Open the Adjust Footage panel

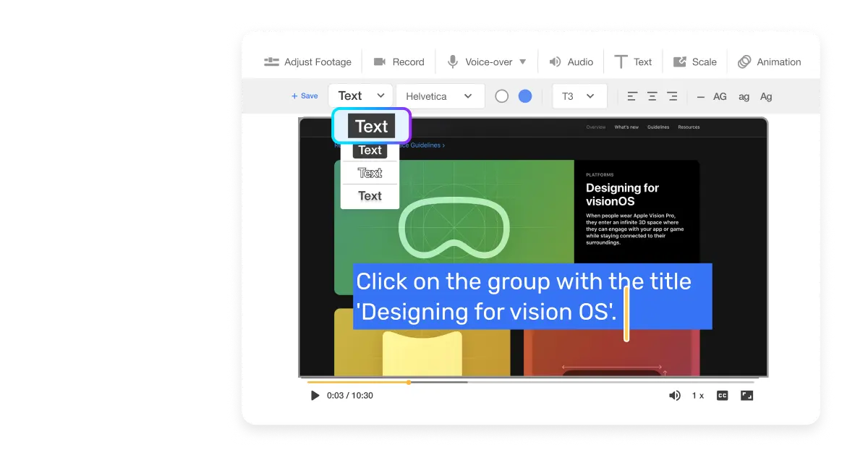pyautogui.click(x=307, y=61)
